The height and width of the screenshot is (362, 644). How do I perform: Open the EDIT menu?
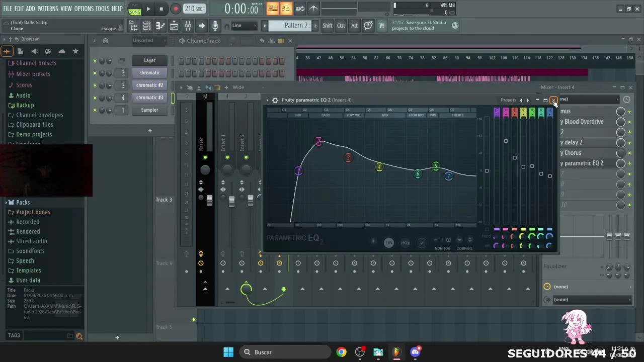pos(19,9)
